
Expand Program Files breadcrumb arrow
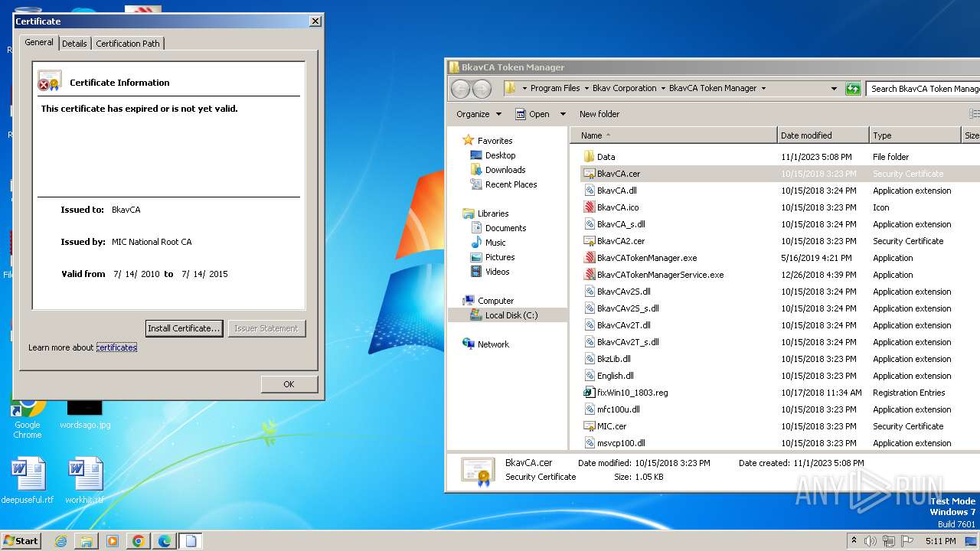coord(586,89)
